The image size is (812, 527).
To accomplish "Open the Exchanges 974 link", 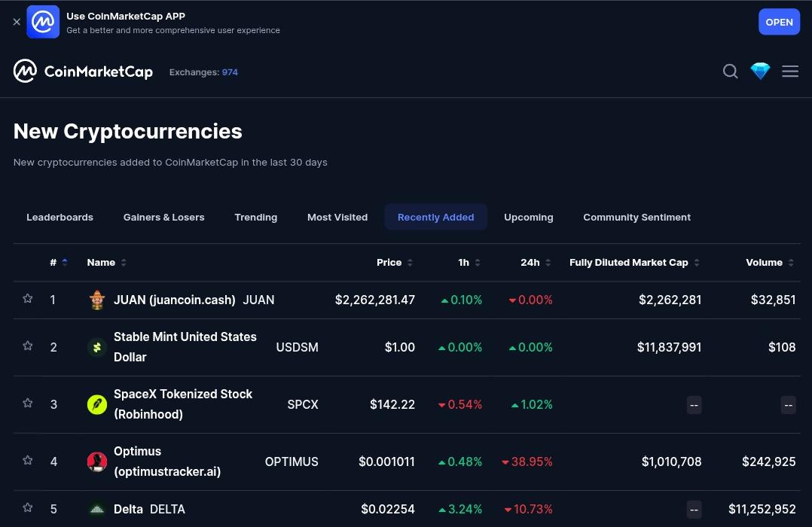I will pos(203,72).
